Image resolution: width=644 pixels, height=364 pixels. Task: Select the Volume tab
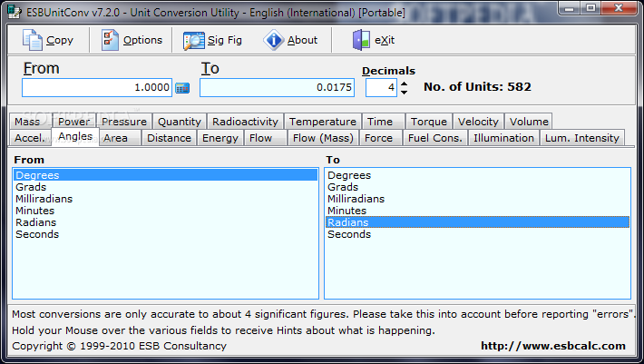pyautogui.click(x=529, y=122)
